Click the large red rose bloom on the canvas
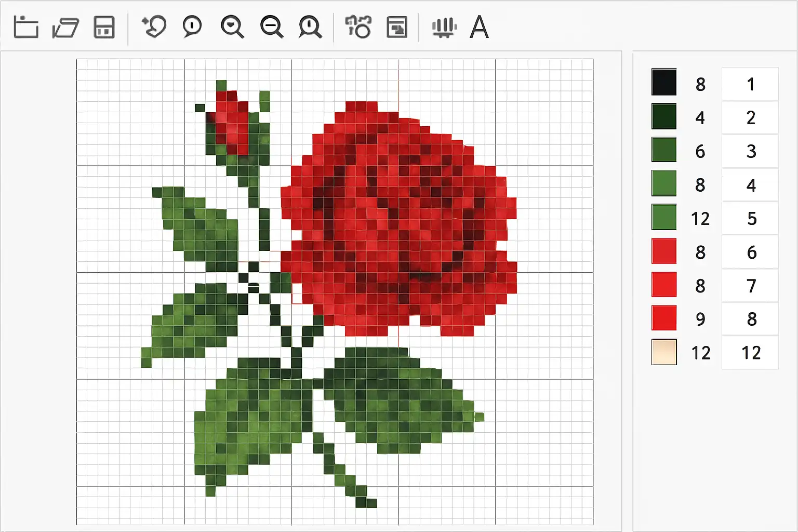 [399, 218]
